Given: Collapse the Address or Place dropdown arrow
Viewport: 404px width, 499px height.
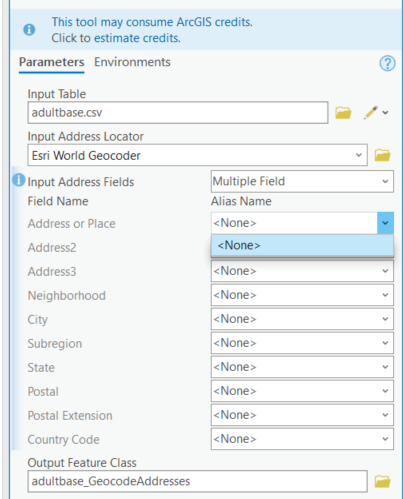Looking at the screenshot, I should click(x=385, y=223).
